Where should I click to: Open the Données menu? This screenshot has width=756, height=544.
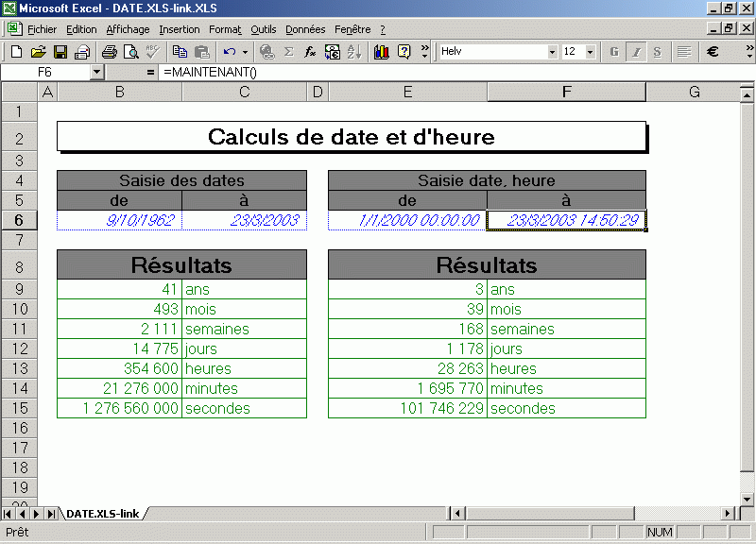[305, 29]
